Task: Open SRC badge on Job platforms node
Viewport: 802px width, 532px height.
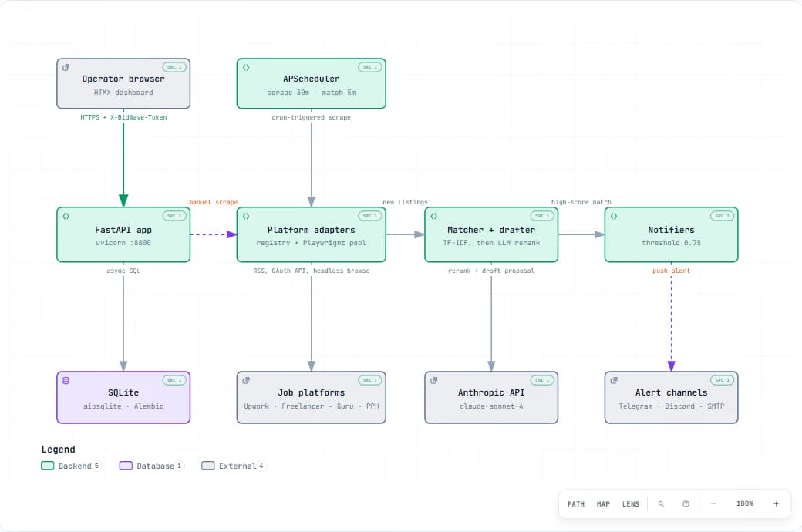Action: [x=370, y=380]
